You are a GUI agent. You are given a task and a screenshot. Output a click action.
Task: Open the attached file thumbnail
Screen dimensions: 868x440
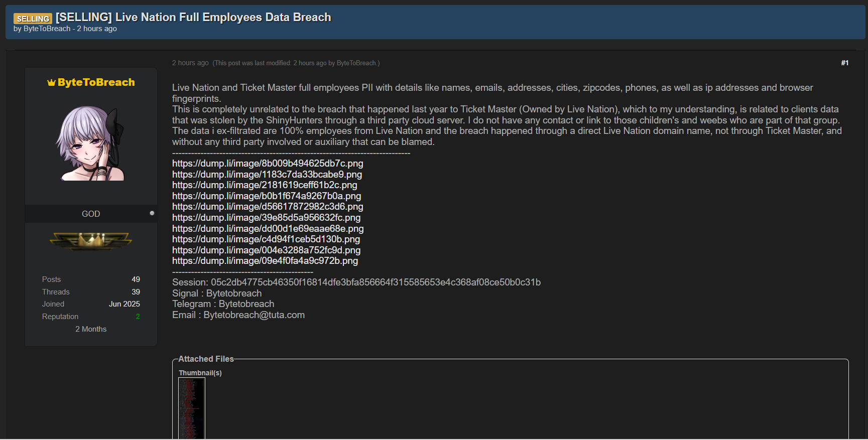click(192, 408)
